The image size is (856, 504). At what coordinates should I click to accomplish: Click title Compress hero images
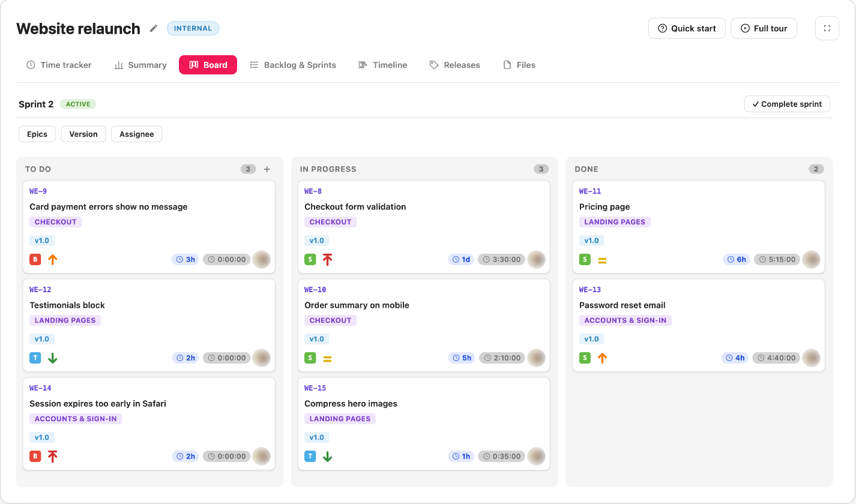point(351,404)
